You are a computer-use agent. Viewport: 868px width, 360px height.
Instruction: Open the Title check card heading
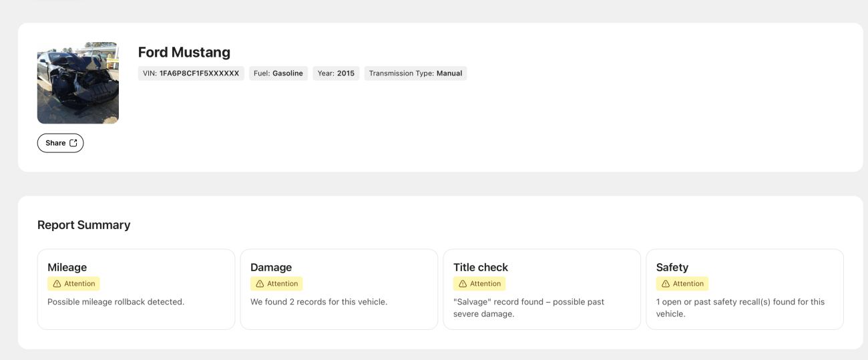(x=481, y=267)
